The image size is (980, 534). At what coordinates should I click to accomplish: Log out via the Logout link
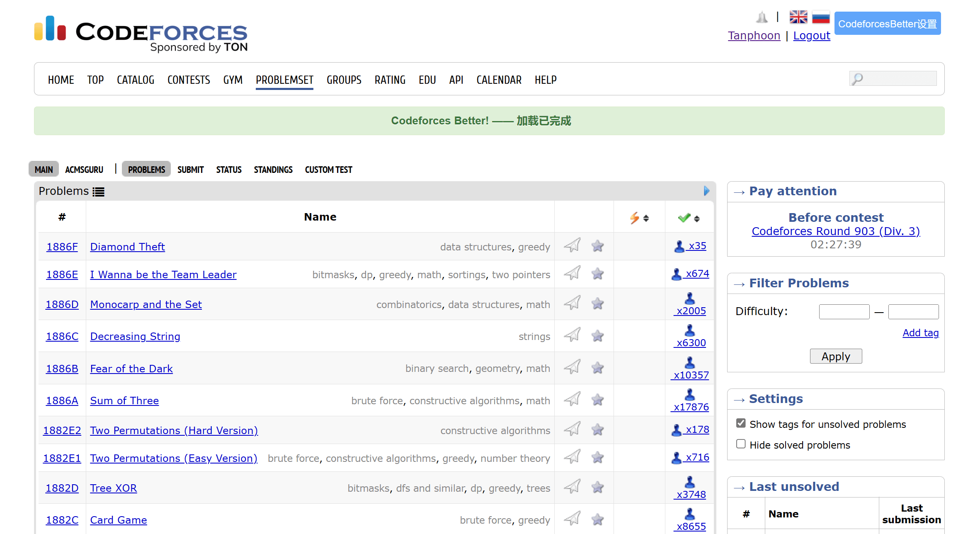[x=812, y=36]
